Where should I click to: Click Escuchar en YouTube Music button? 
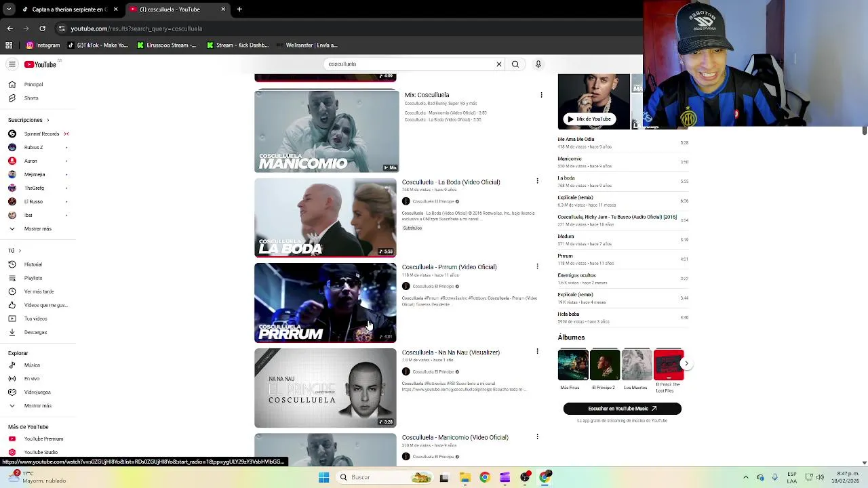[x=622, y=409]
